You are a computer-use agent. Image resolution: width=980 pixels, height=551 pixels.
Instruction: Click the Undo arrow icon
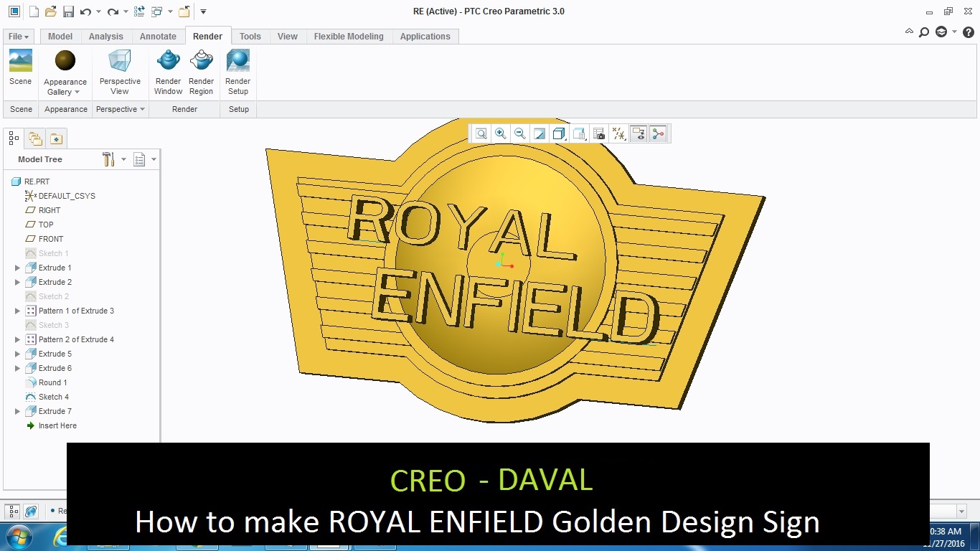86,11
